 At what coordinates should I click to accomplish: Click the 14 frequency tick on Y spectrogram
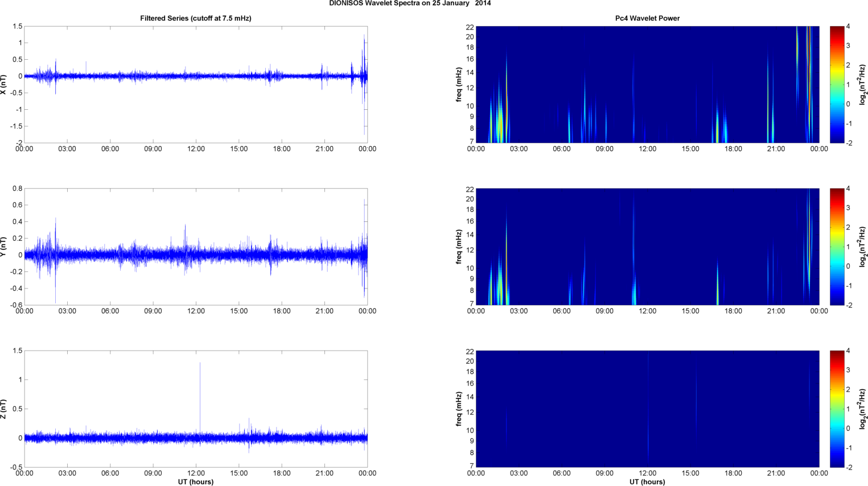(x=470, y=234)
